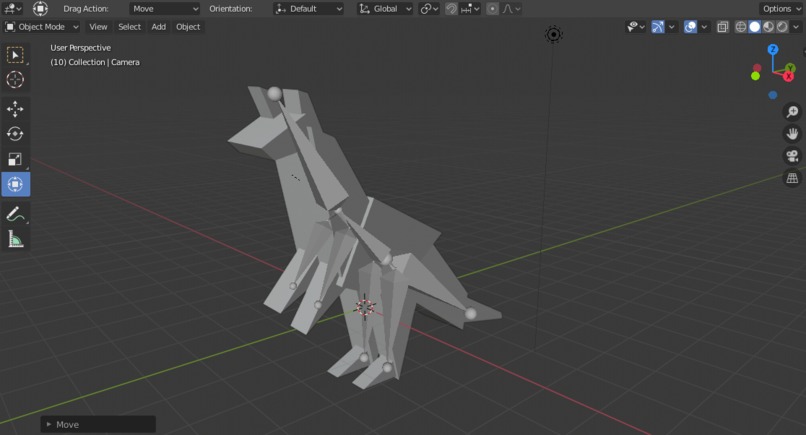This screenshot has width=806, height=435.
Task: Toggle proportional editing circle icon
Action: 492,9
